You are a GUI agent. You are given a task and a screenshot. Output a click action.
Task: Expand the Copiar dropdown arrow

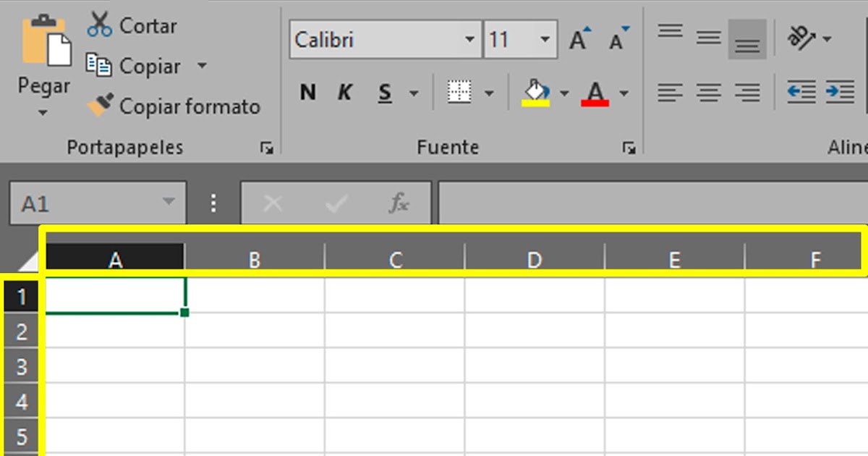203,66
